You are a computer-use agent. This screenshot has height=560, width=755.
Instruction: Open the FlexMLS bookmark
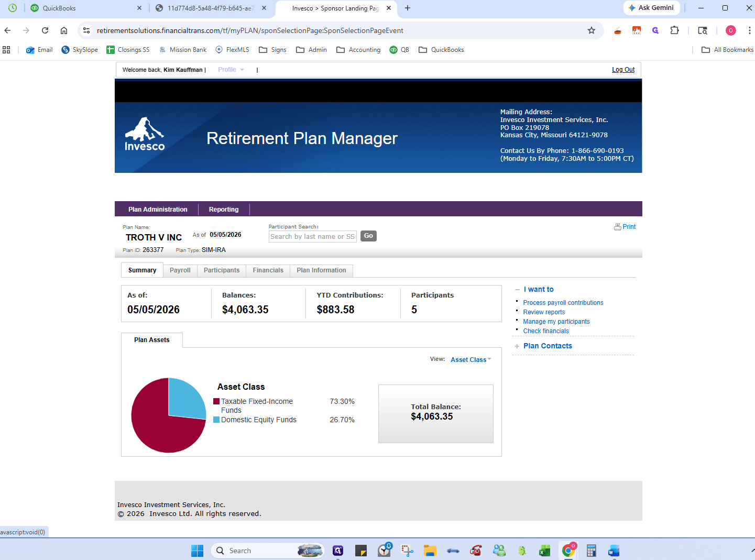(232, 50)
